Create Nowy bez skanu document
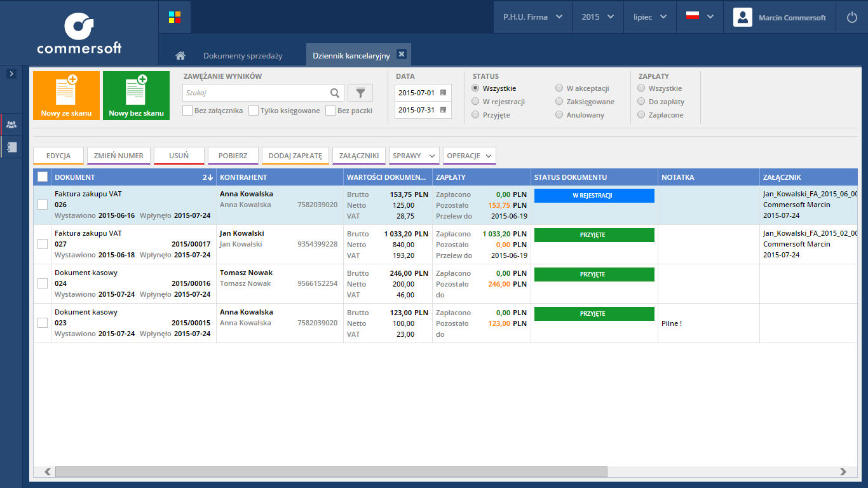The width and height of the screenshot is (868, 488). click(136, 95)
